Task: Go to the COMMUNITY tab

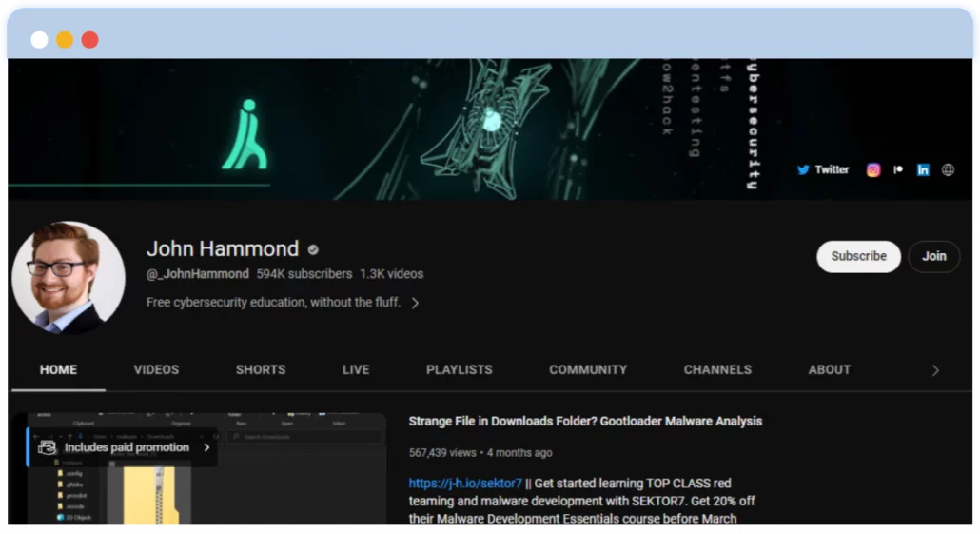Action: tap(588, 369)
